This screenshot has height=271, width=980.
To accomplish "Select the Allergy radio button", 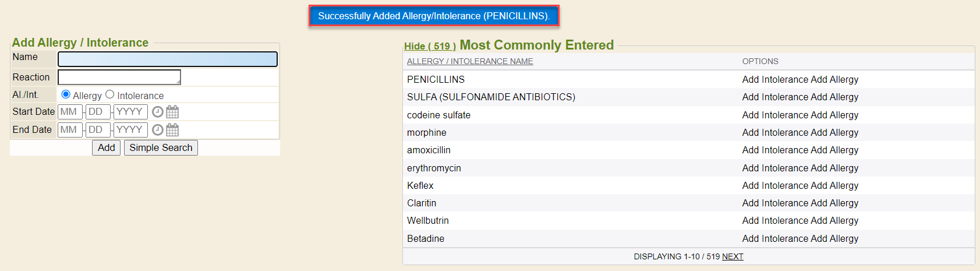I will tap(66, 94).
